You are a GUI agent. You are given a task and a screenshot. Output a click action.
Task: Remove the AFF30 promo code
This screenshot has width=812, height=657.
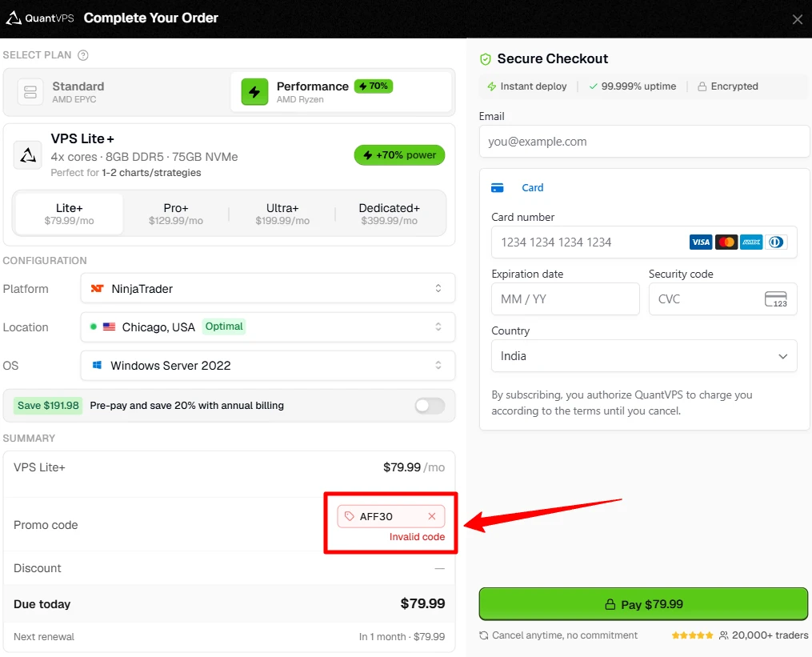tap(432, 516)
